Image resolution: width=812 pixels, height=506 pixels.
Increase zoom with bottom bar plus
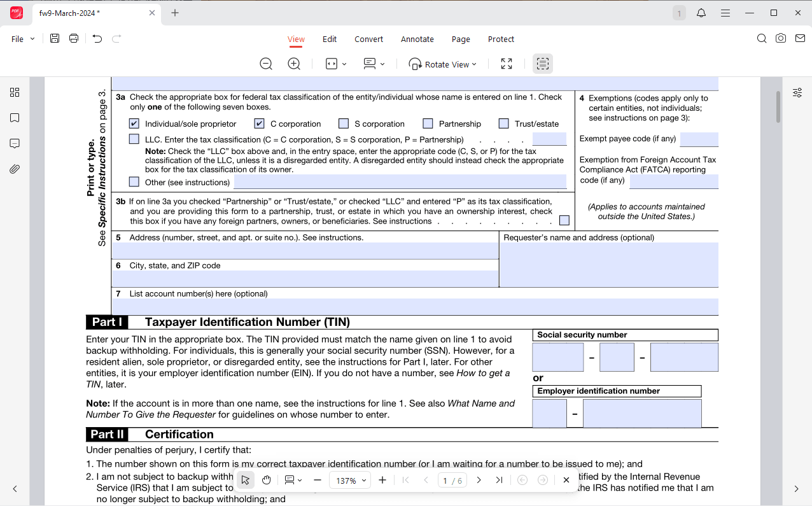click(382, 480)
